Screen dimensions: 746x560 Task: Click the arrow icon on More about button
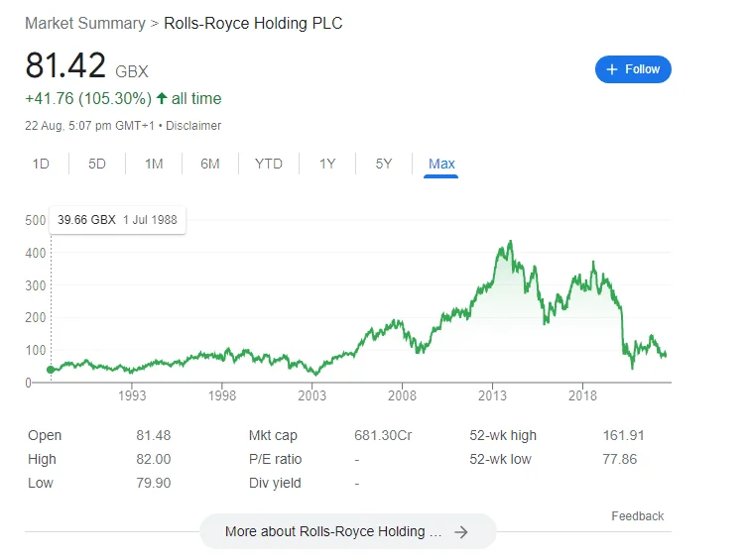(460, 532)
